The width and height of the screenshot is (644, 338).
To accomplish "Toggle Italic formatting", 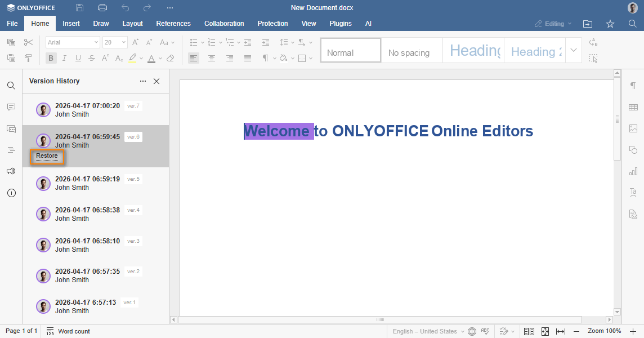I will pyautogui.click(x=64, y=58).
